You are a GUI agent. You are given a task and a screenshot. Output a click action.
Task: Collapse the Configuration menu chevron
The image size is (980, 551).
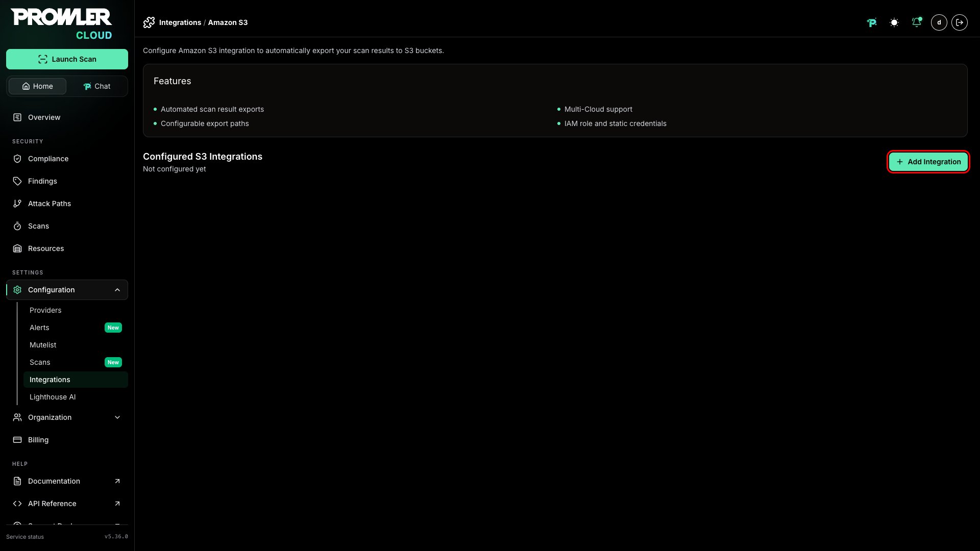pos(117,290)
